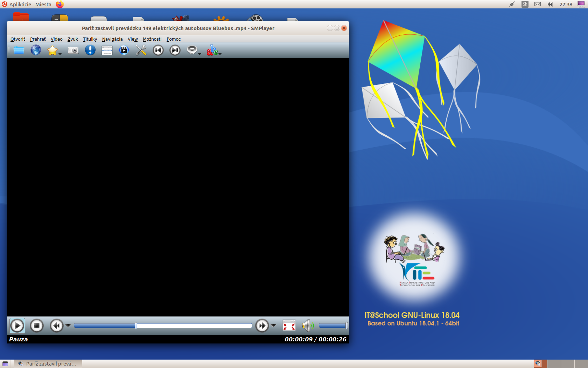Open the Pomoc menu
Screen dimensions: 588x368
click(x=174, y=39)
